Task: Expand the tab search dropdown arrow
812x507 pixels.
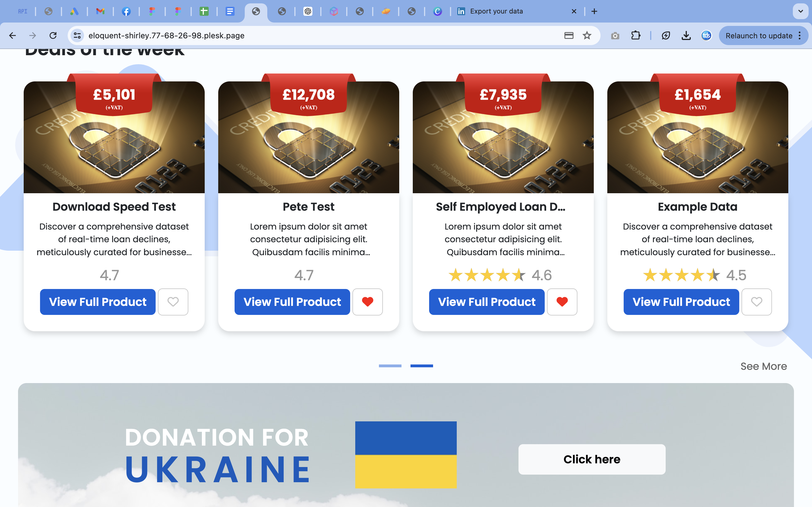Action: [x=800, y=11]
